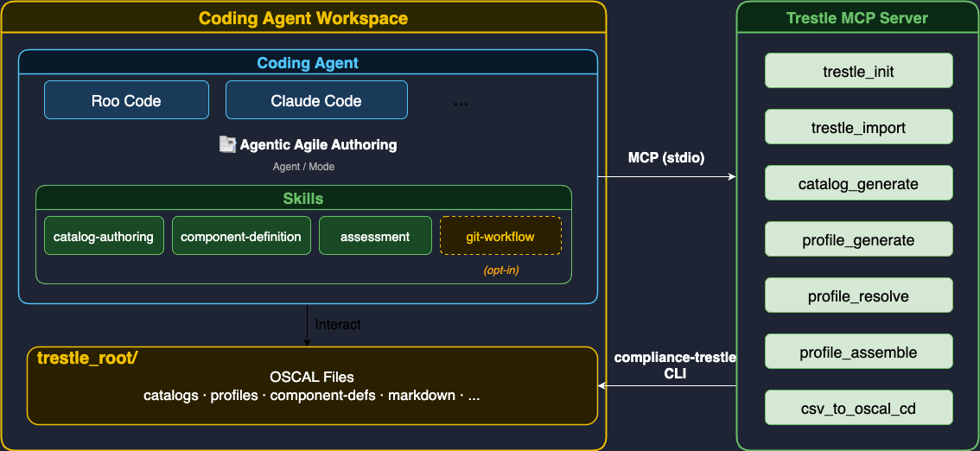Click the trestle_import tool box
Image resolution: width=980 pixels, height=451 pixels.
tap(858, 127)
